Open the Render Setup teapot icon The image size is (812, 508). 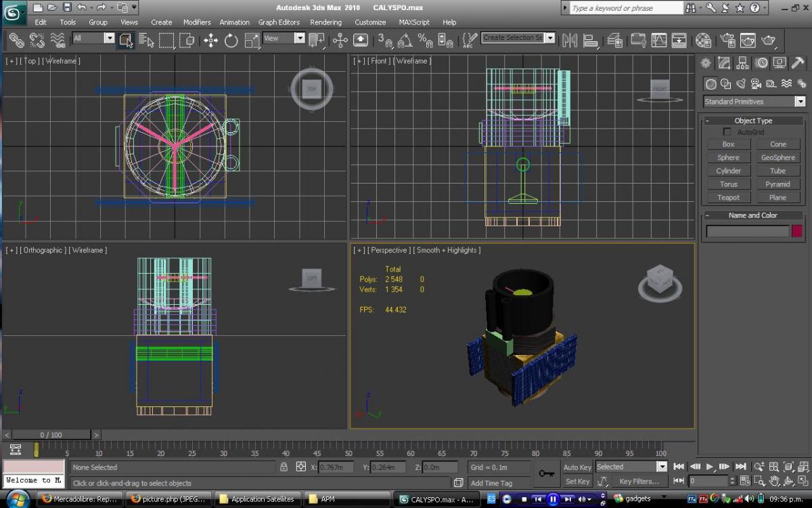point(727,40)
